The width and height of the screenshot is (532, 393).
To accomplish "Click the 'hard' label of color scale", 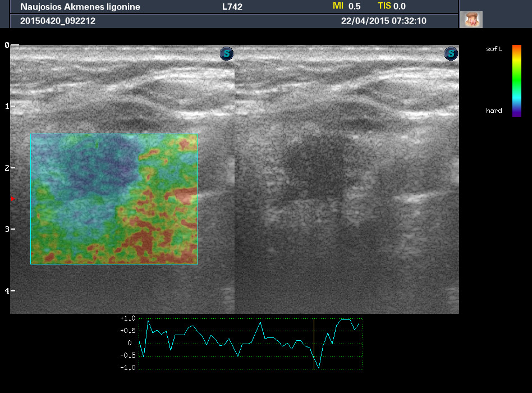I will point(494,111).
